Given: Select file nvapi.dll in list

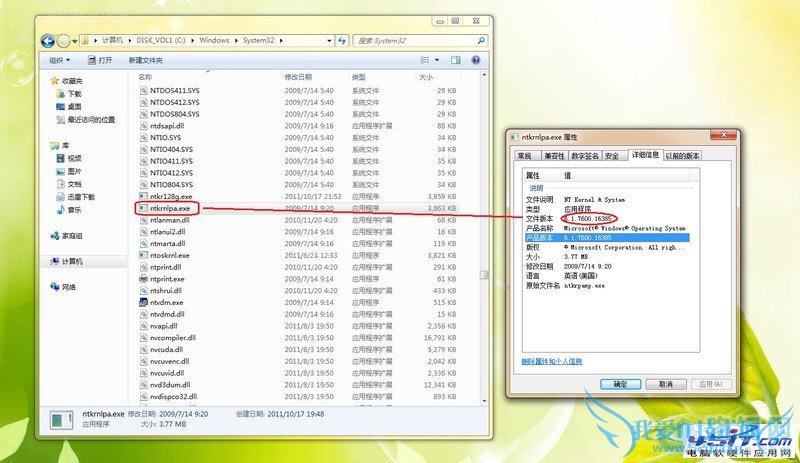Looking at the screenshot, I should click(x=163, y=326).
